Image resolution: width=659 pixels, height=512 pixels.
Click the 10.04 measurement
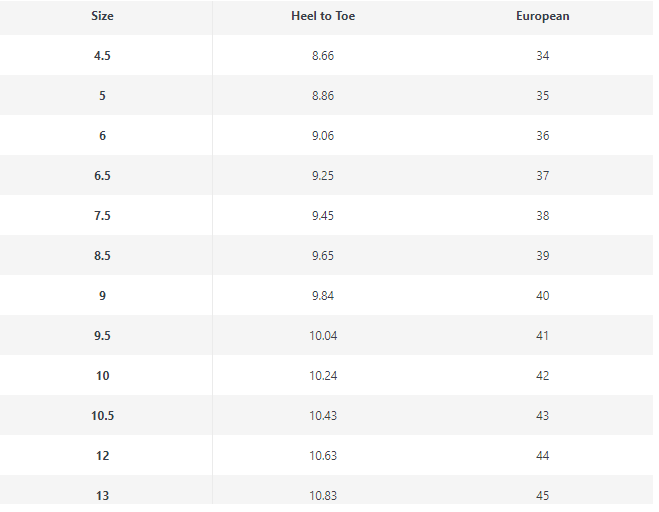[x=322, y=336]
